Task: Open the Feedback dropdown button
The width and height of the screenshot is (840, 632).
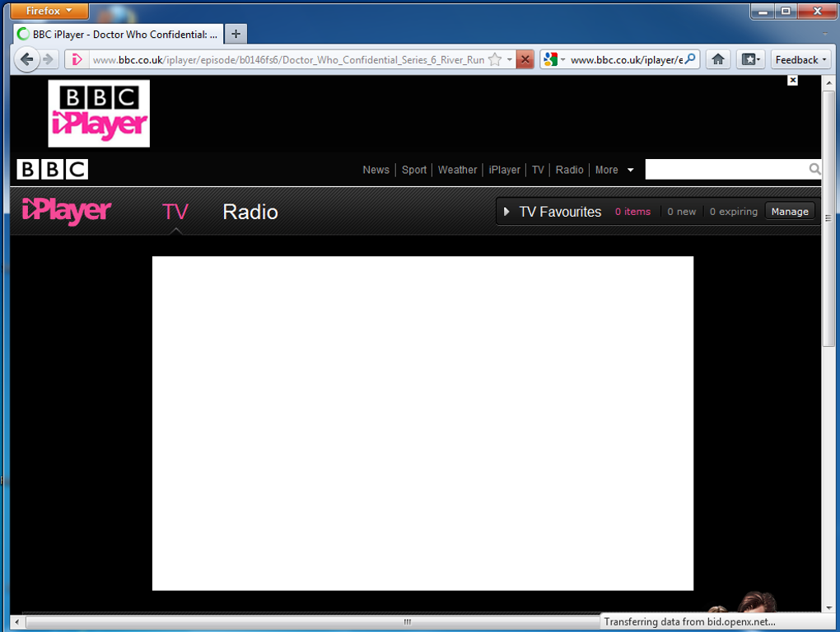Action: [x=800, y=59]
